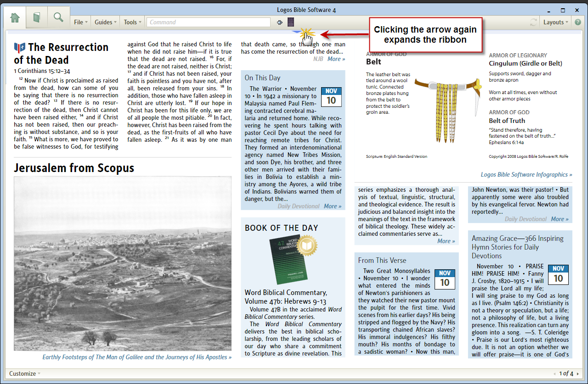Open the Search magnifier icon
The width and height of the screenshot is (588, 384).
point(58,17)
